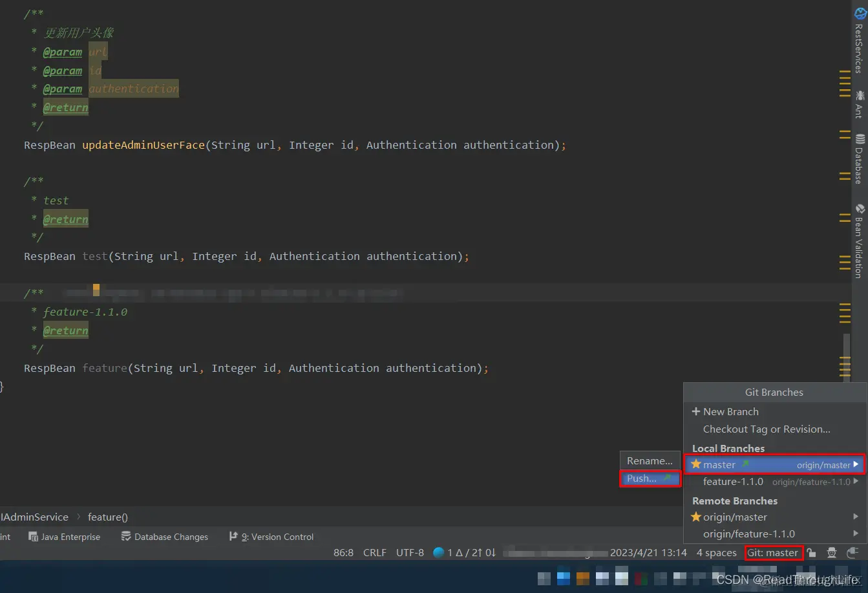
Task: Click the read-only lock icon in status bar
Action: [811, 553]
